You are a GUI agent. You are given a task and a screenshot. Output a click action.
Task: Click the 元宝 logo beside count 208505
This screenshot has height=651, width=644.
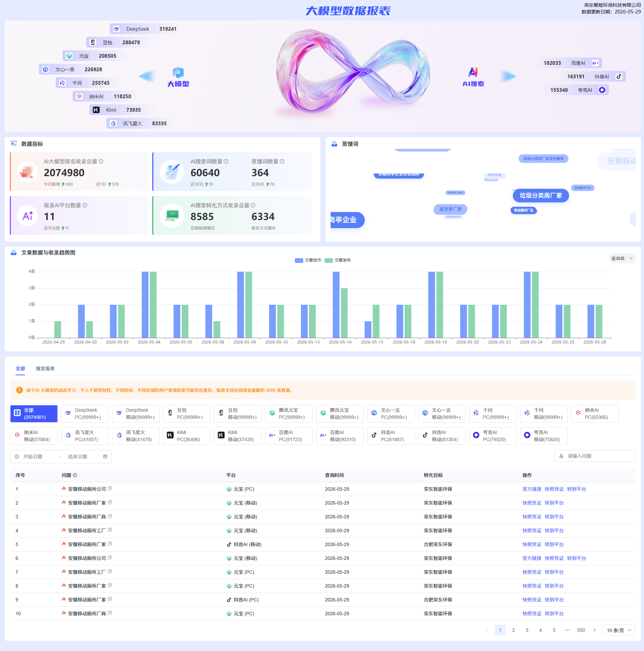pyautogui.click(x=69, y=56)
